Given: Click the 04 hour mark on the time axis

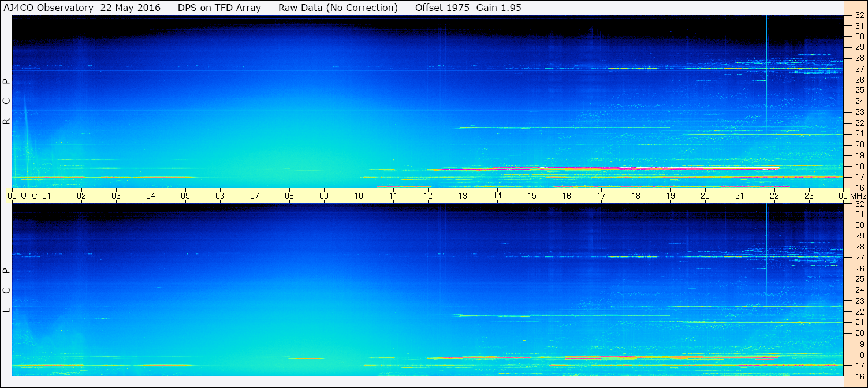Looking at the screenshot, I should (151, 196).
